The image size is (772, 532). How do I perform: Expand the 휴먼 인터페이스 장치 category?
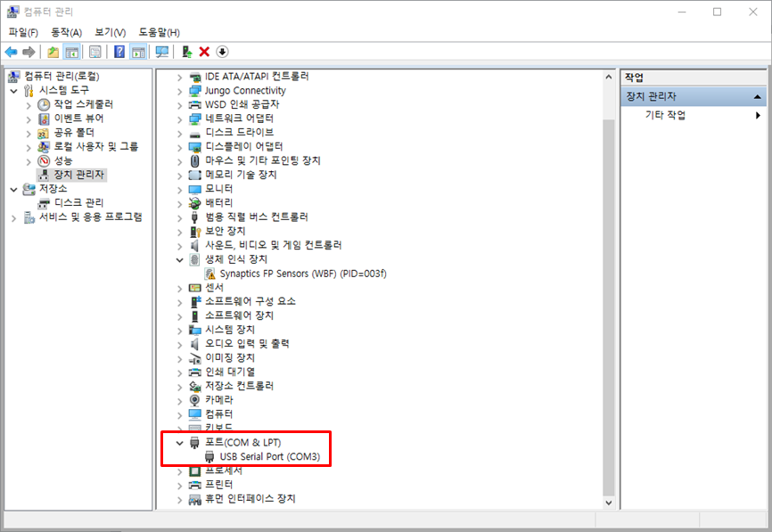coord(180,500)
